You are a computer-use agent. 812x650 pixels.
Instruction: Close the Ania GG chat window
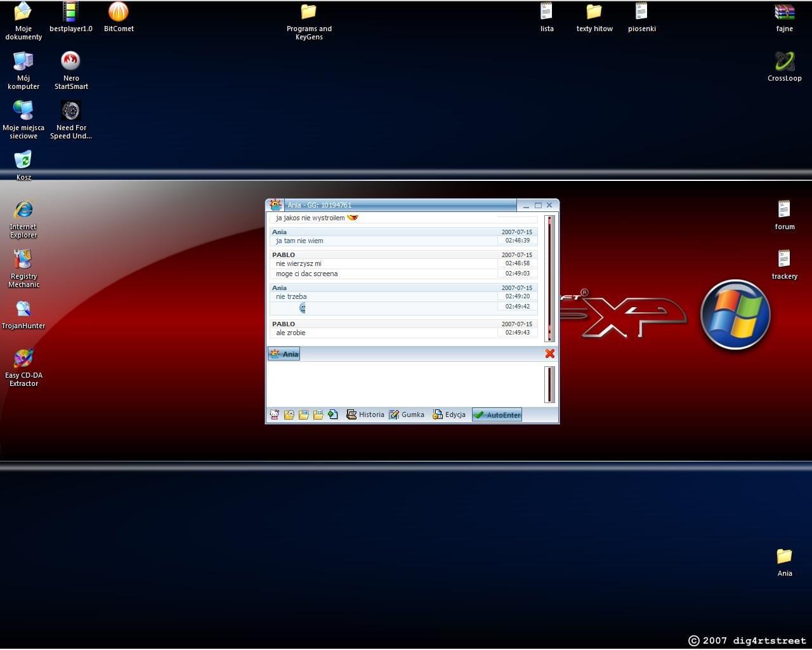click(x=549, y=205)
